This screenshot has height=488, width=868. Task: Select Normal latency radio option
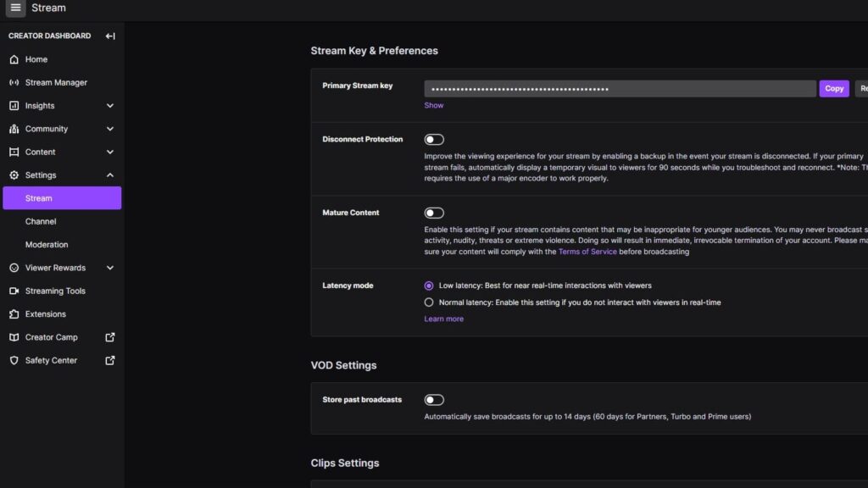(429, 302)
